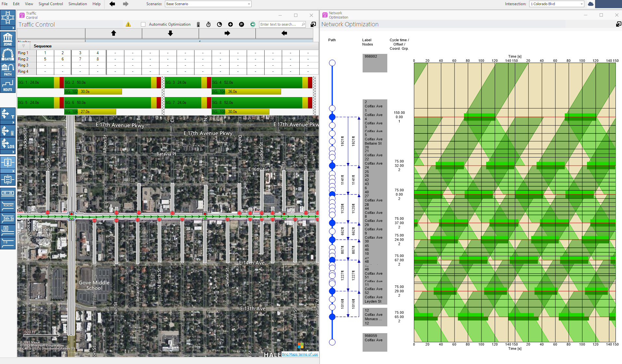This screenshot has height=364, width=622.
Task: Open Bing Maps terms of use link
Action: point(300,354)
